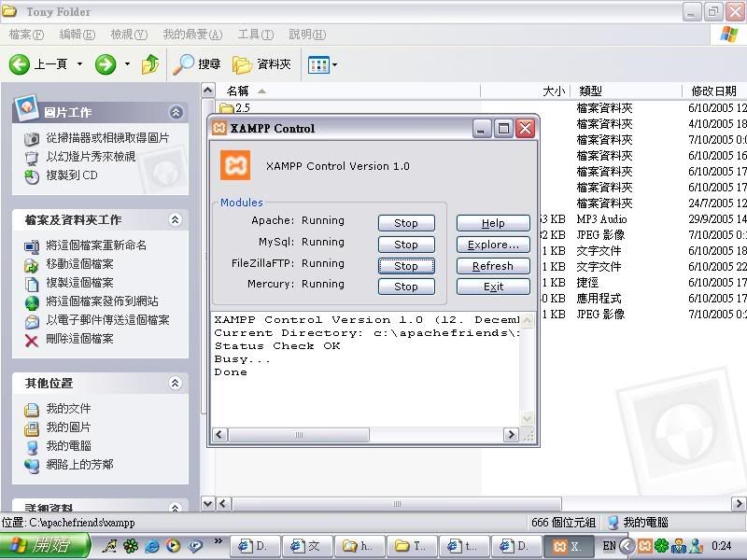Toggle the Folders (資料夾) pane button
Screen dimensions: 747x560
coord(262,64)
